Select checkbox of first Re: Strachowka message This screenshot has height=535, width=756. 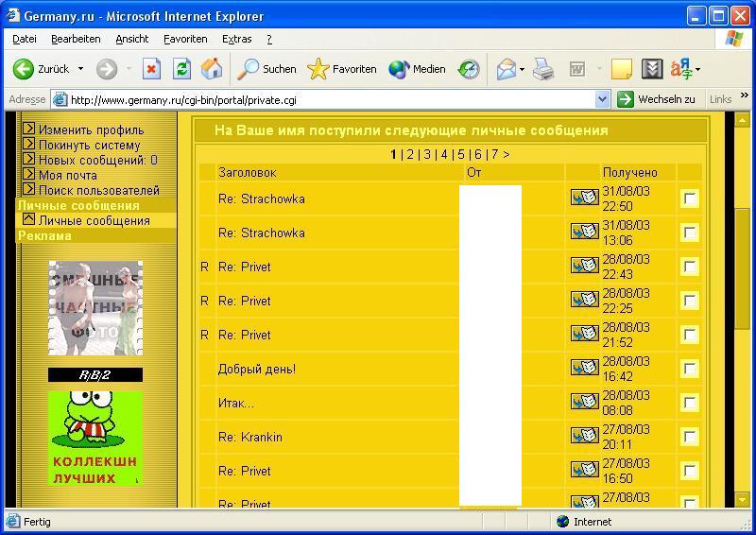pyautogui.click(x=690, y=199)
